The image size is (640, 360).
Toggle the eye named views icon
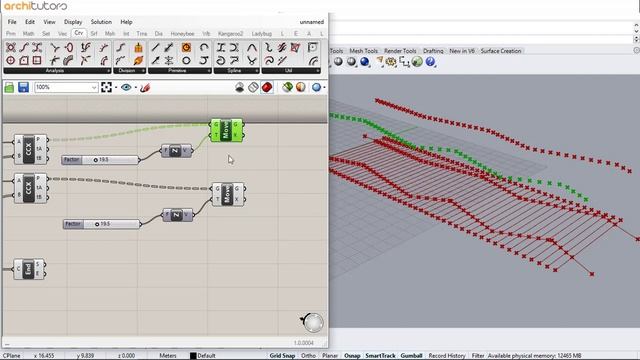click(x=126, y=87)
